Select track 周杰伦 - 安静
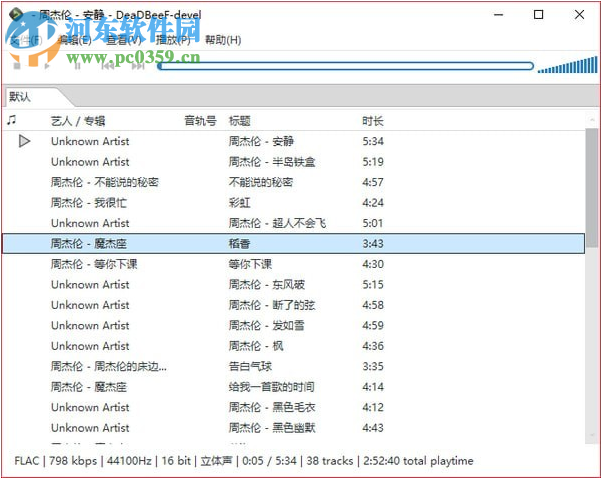Viewport: 610px width, 485px height. point(261,142)
